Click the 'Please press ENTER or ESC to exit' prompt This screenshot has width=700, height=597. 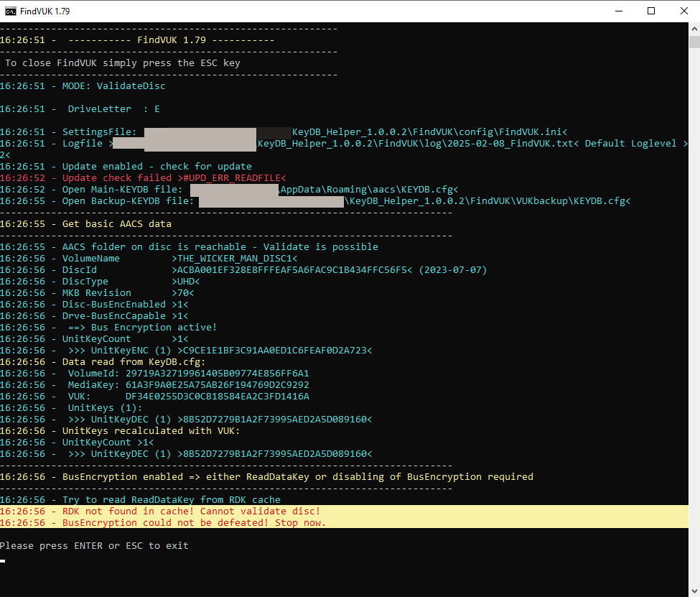pyautogui.click(x=94, y=545)
